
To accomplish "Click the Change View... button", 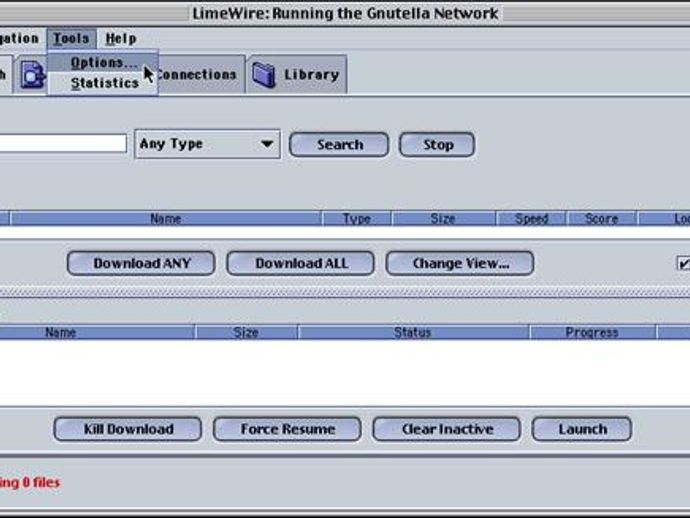I will tap(460, 263).
